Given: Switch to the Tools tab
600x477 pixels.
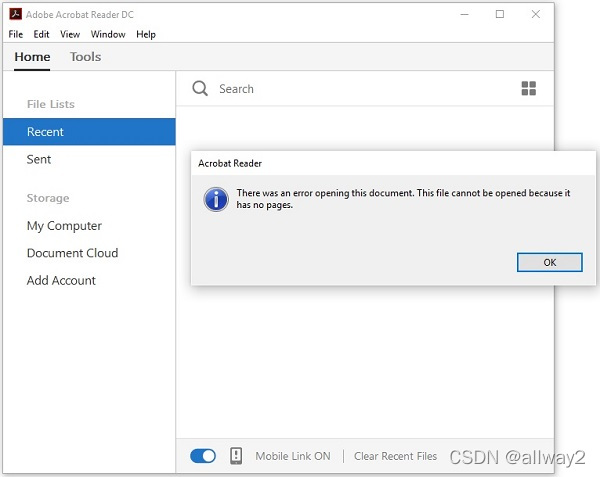Looking at the screenshot, I should point(85,57).
